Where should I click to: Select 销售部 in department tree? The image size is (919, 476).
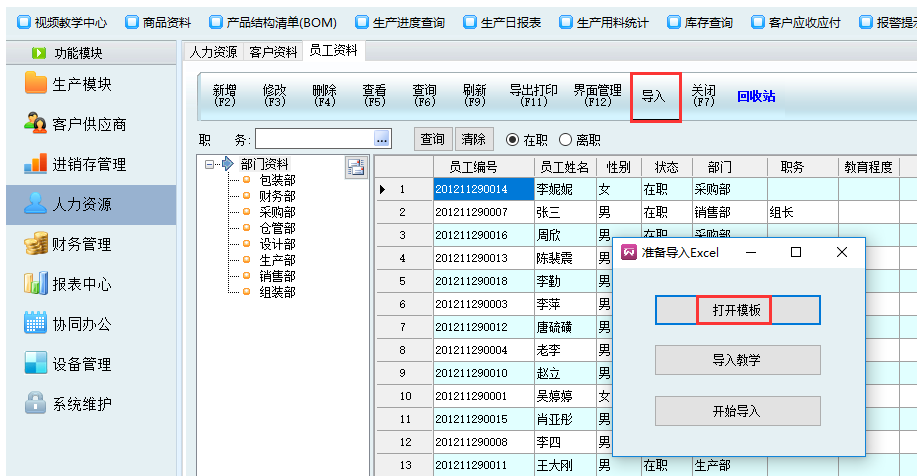pyautogui.click(x=277, y=276)
